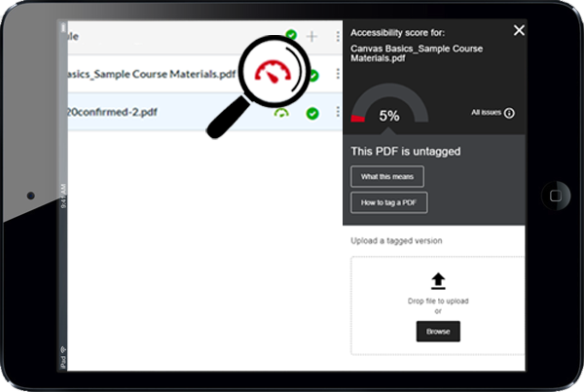This screenshot has height=392, width=584.
Task: Open the module header options menu
Action: [x=338, y=36]
